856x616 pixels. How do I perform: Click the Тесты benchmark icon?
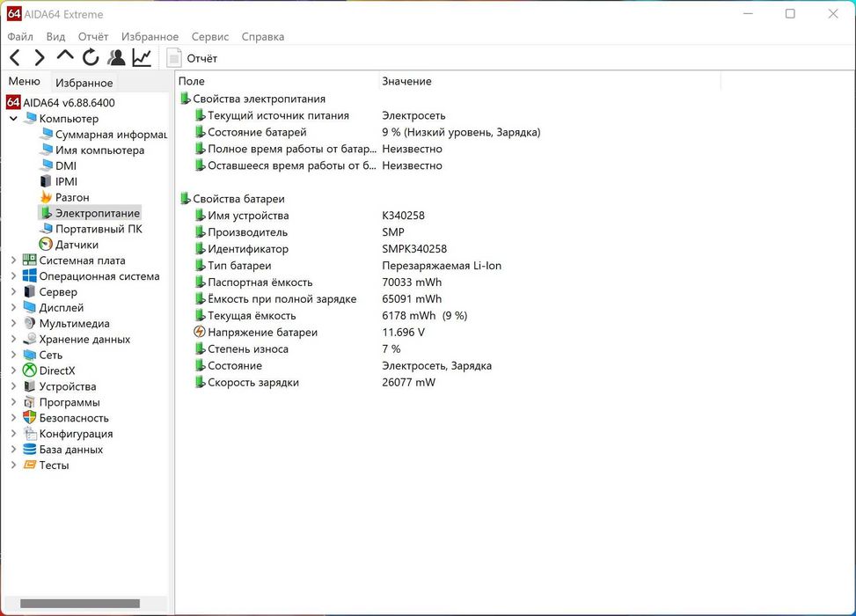(x=30, y=466)
